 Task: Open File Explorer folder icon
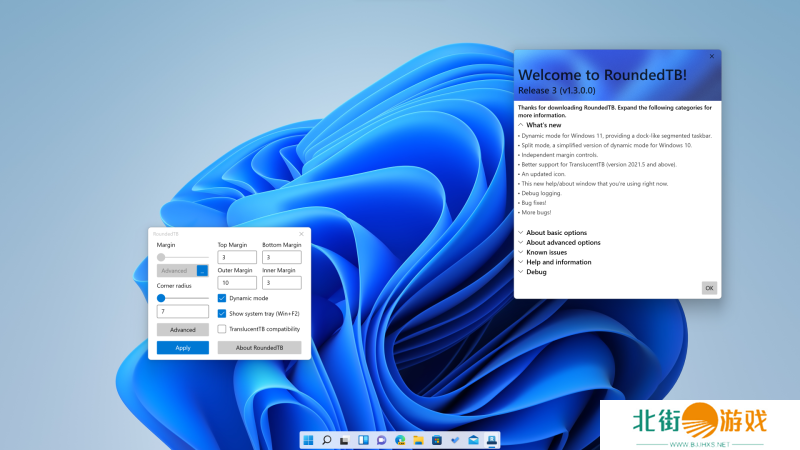[x=418, y=440]
